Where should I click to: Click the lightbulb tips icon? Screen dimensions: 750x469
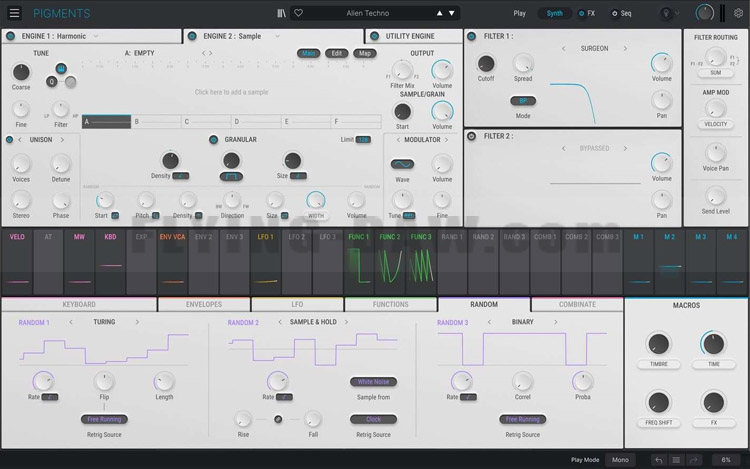665,13
